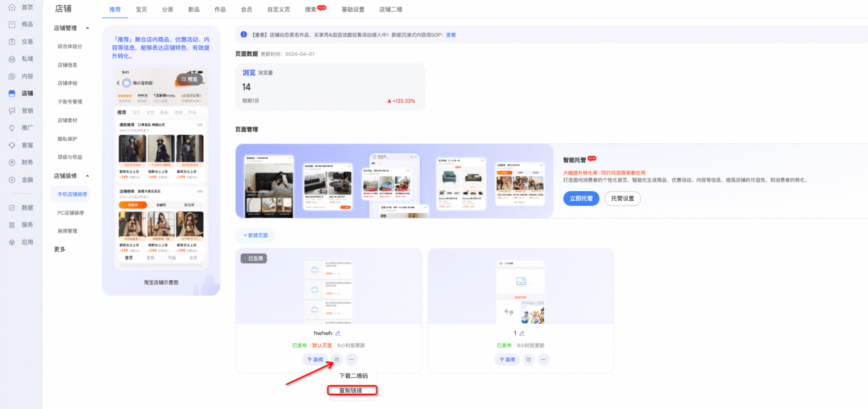Image resolution: width=868 pixels, height=409 pixels.
Task: Select 复制链接 from the popup menu
Action: [x=351, y=390]
